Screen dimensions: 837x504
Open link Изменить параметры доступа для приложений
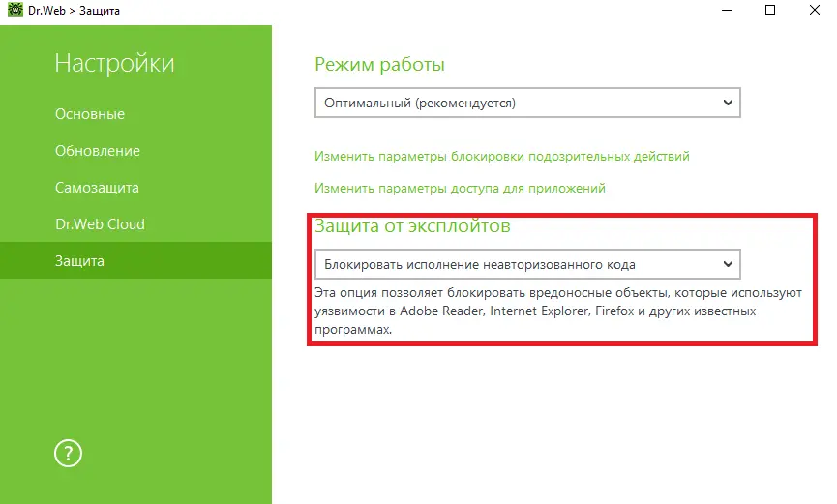(460, 189)
